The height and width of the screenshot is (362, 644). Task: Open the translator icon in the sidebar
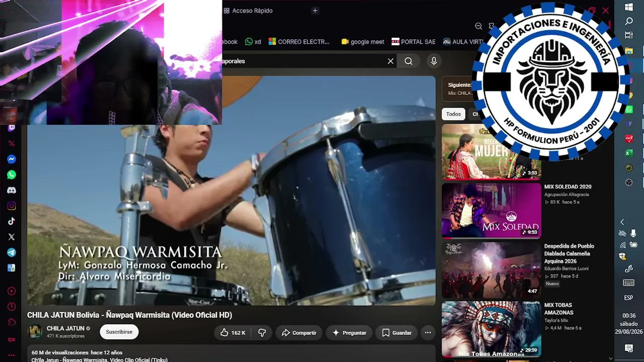tap(12, 268)
